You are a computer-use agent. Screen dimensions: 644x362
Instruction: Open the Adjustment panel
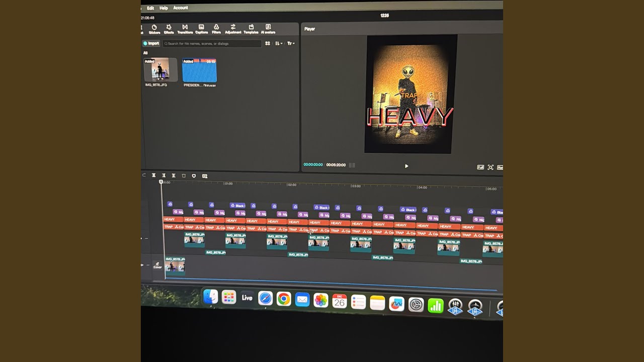click(233, 29)
